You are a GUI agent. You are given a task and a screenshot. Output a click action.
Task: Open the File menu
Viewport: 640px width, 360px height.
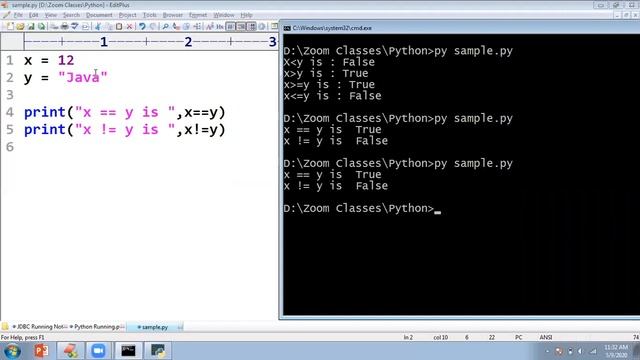tap(18, 15)
